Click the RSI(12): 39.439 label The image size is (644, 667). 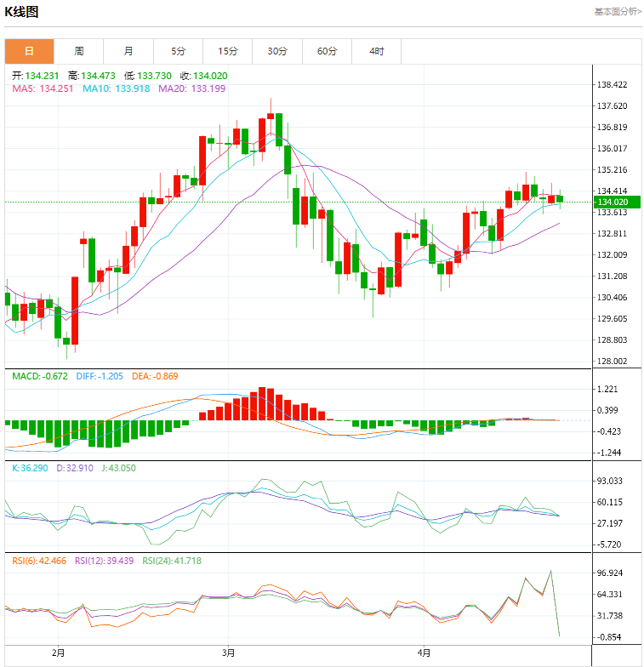104,561
